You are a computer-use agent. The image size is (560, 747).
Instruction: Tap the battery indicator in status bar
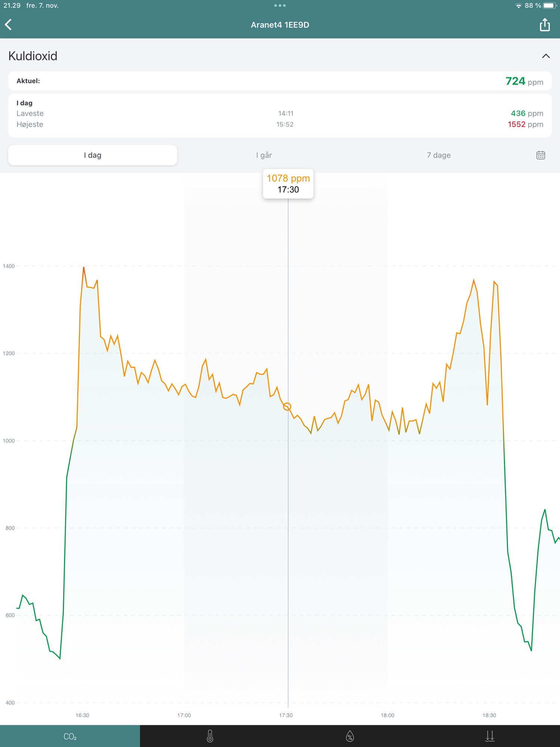pyautogui.click(x=550, y=6)
